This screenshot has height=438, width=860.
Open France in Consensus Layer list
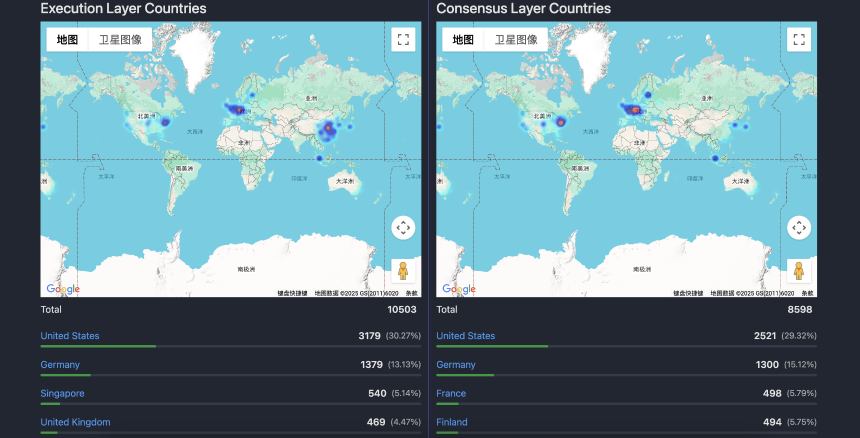pyautogui.click(x=451, y=393)
